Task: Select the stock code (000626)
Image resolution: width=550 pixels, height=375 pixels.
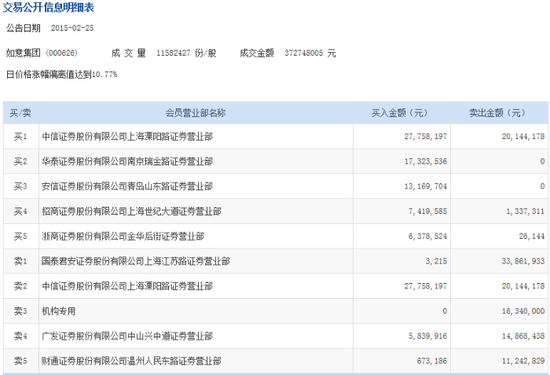Action: coord(61,53)
